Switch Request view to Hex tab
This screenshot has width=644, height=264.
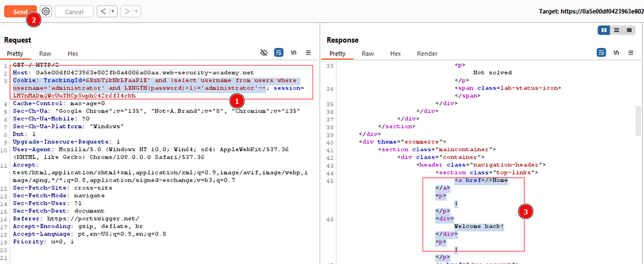[73, 54]
